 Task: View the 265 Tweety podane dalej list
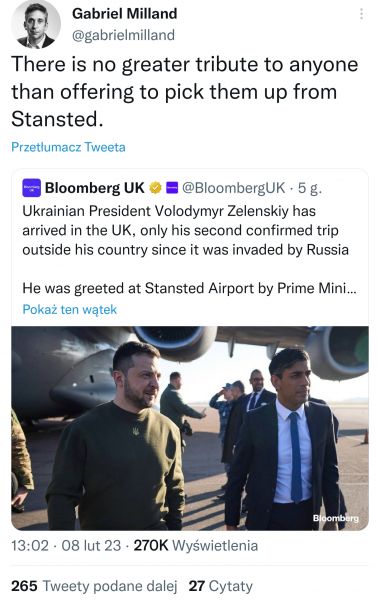pyautogui.click(x=94, y=586)
